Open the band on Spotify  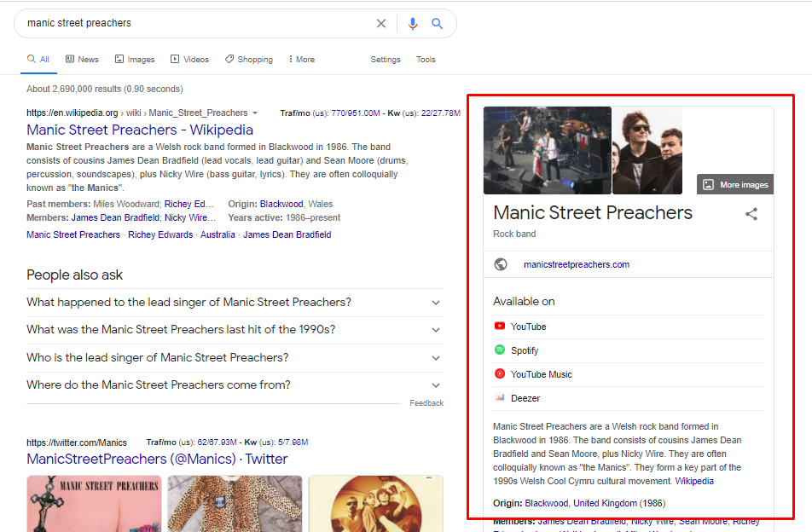[x=525, y=350]
